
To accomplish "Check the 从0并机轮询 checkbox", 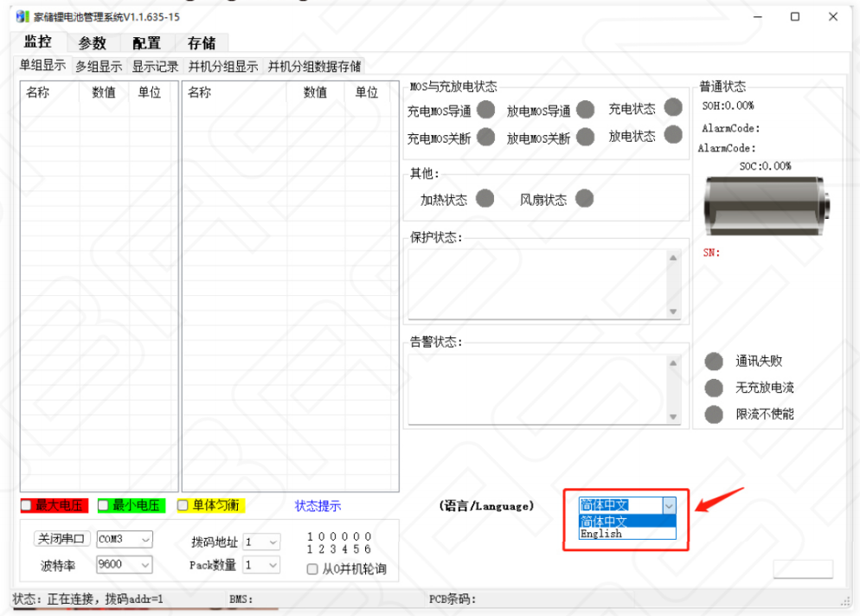I will (313, 569).
